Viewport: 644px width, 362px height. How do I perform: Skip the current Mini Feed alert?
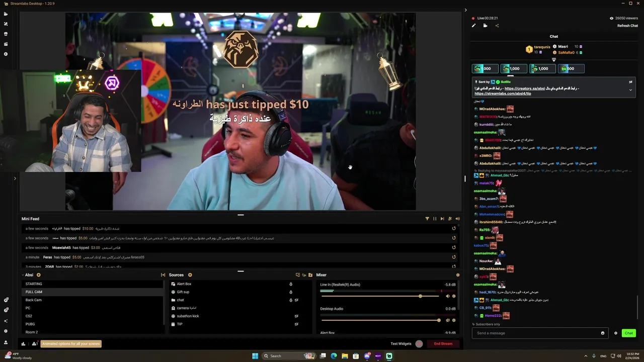(442, 219)
